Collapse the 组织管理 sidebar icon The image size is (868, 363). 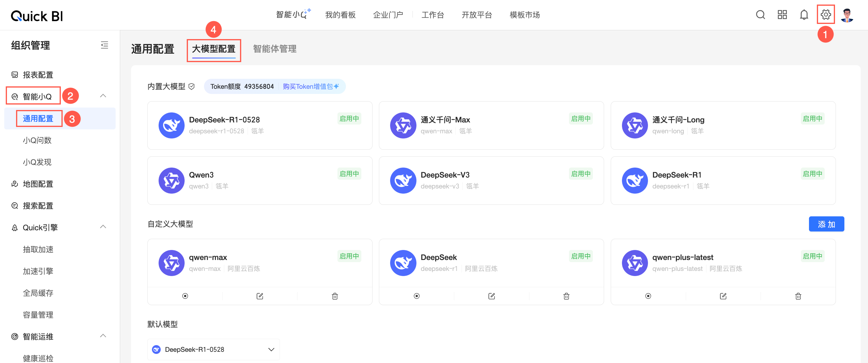[104, 45]
